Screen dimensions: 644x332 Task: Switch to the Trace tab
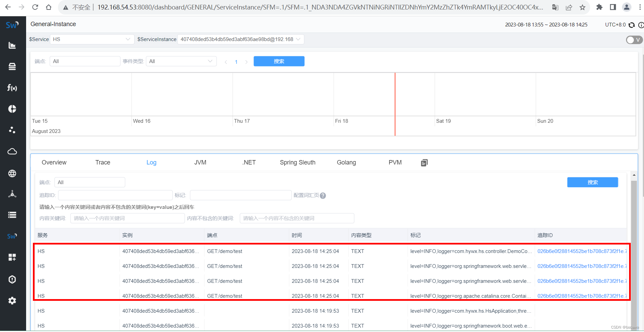coord(103,162)
